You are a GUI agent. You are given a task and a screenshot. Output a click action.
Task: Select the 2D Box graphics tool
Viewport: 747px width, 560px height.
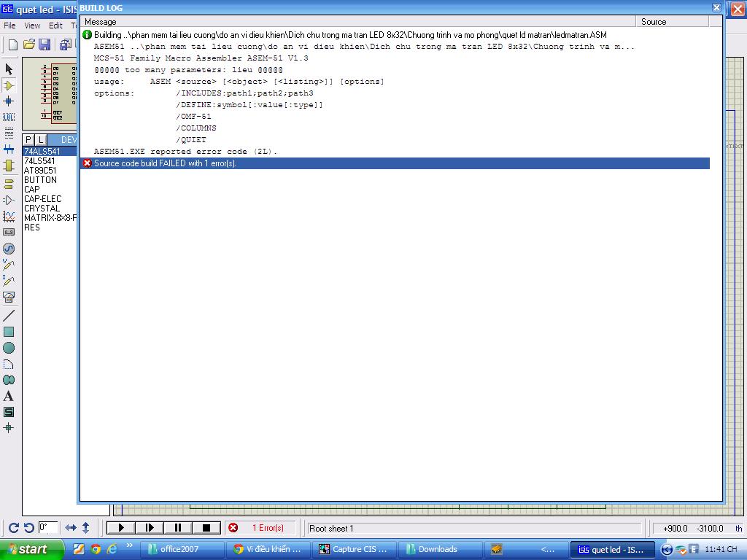coord(9,332)
